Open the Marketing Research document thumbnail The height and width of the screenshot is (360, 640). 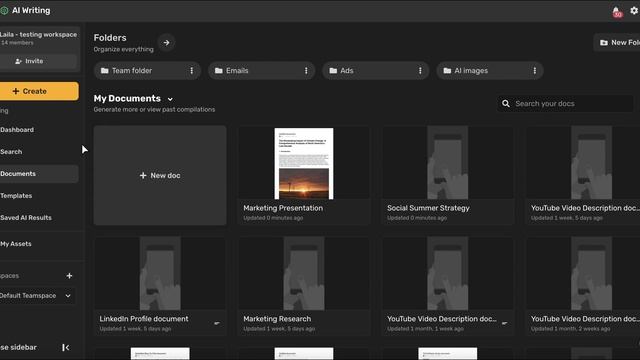pos(304,273)
